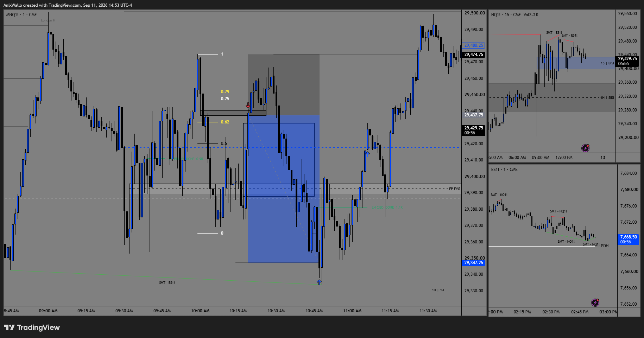Image resolution: width=644 pixels, height=338 pixels.
Task: Click the PDH label on ES1! chart
Action: (x=605, y=246)
